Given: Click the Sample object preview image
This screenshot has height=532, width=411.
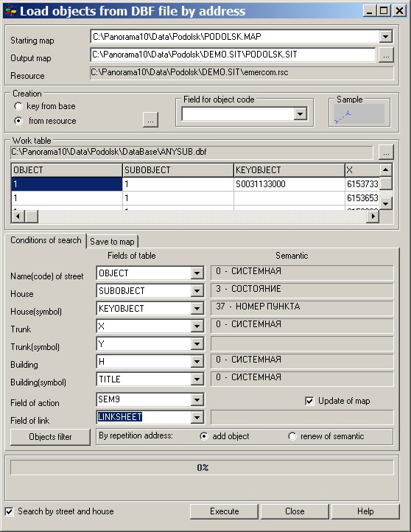Looking at the screenshot, I should 359,114.
